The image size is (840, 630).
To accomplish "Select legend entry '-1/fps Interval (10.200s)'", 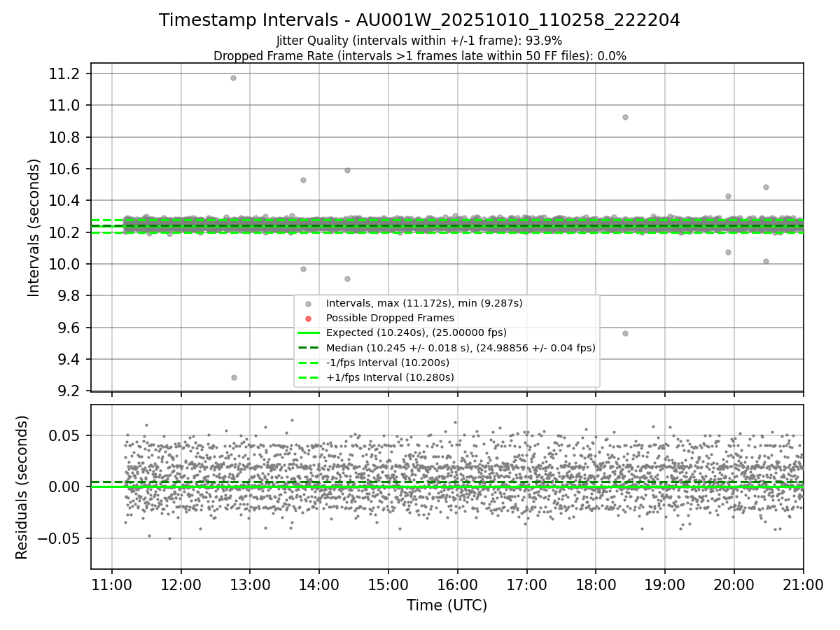I will point(388,363).
